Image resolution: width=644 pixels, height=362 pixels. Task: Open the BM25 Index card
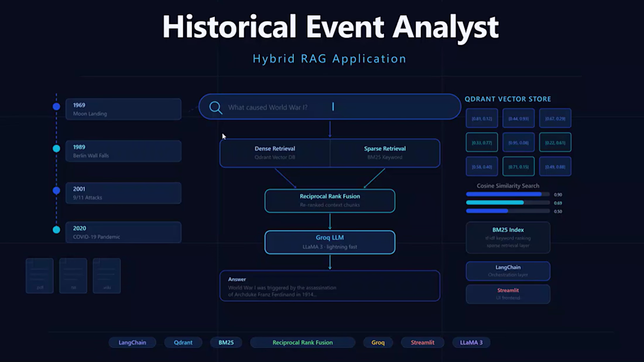pyautogui.click(x=508, y=237)
